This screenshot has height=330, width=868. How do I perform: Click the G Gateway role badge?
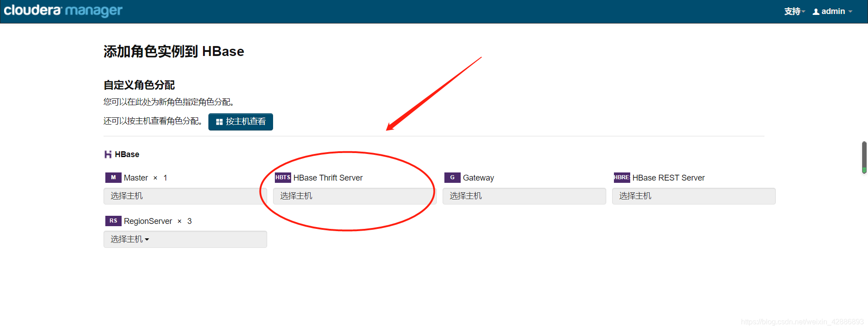(452, 177)
